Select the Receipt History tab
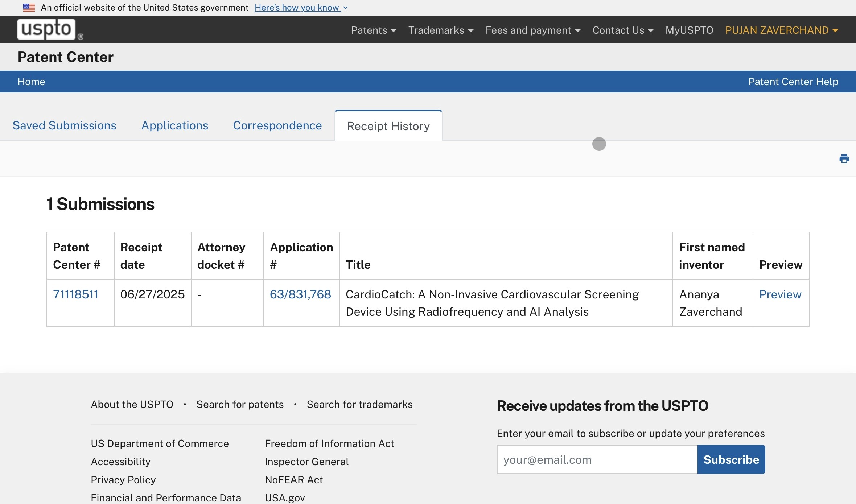This screenshot has height=504, width=856. (388, 126)
